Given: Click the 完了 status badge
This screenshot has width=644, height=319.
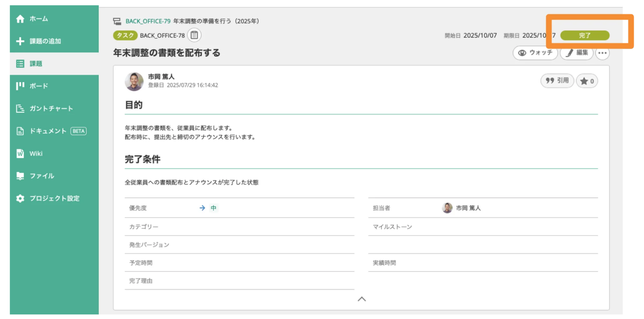Looking at the screenshot, I should pyautogui.click(x=585, y=35).
